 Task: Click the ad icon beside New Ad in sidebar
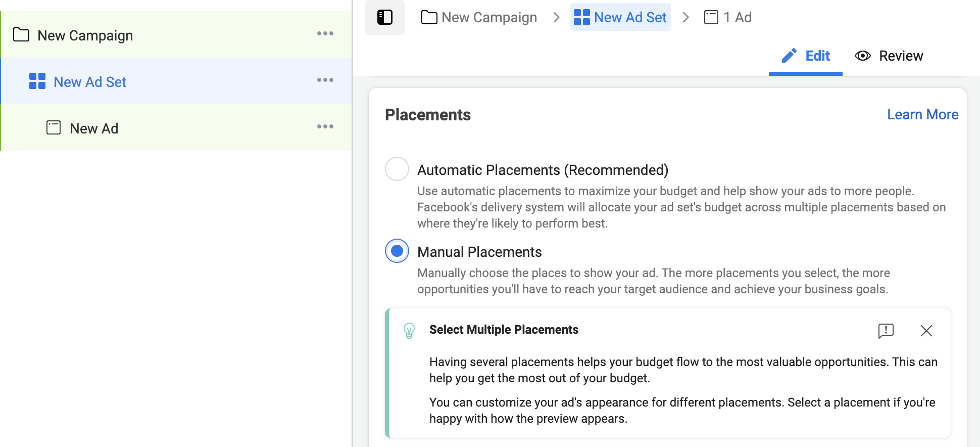54,127
